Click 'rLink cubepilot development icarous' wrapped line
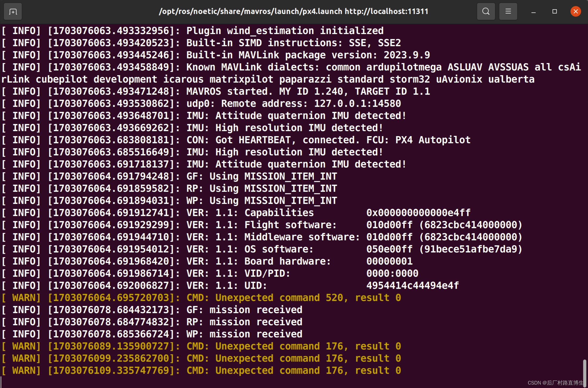The width and height of the screenshot is (588, 388). (x=268, y=79)
